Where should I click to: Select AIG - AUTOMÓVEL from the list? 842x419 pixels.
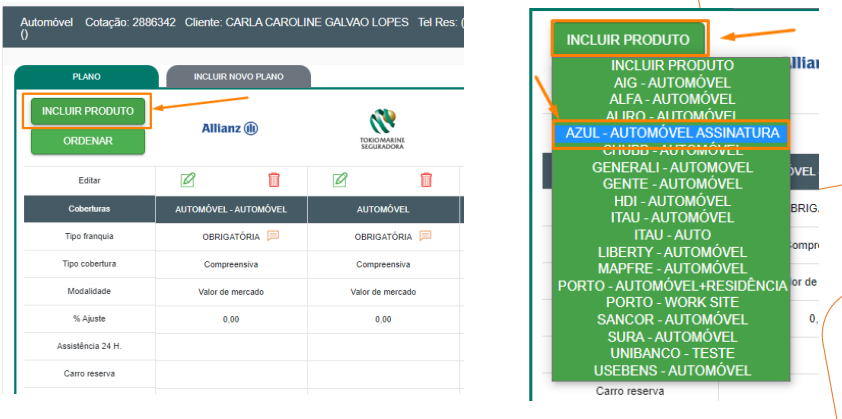(x=672, y=83)
